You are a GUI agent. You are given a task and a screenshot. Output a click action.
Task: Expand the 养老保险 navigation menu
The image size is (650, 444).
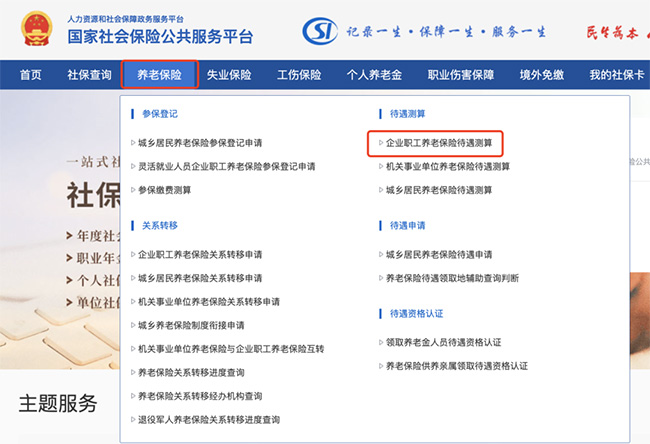pos(159,75)
